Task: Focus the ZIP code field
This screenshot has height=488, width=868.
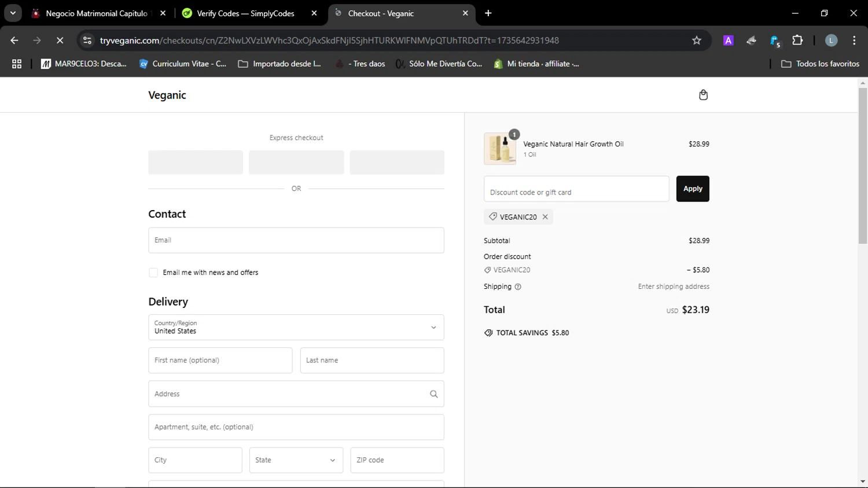Action: click(x=398, y=460)
